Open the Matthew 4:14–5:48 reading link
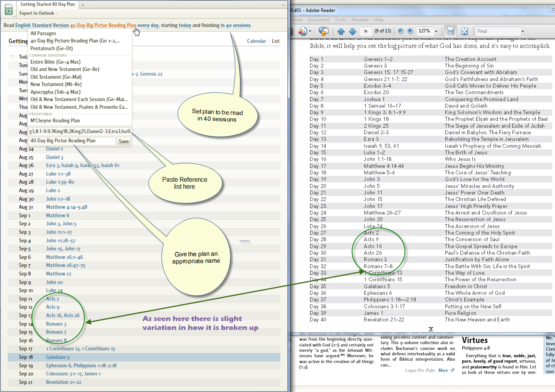The image size is (555, 392). point(66,207)
